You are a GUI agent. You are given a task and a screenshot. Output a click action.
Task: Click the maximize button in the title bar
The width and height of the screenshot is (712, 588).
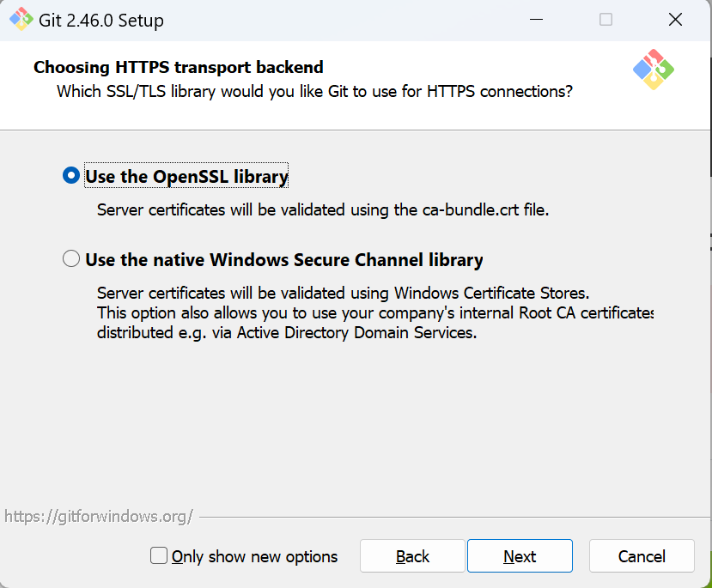(x=606, y=20)
